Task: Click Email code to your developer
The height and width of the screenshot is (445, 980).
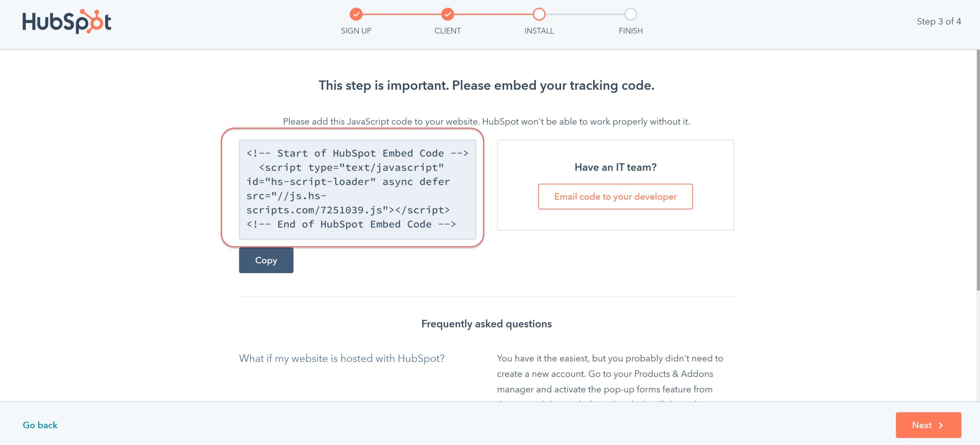Action: click(x=615, y=196)
